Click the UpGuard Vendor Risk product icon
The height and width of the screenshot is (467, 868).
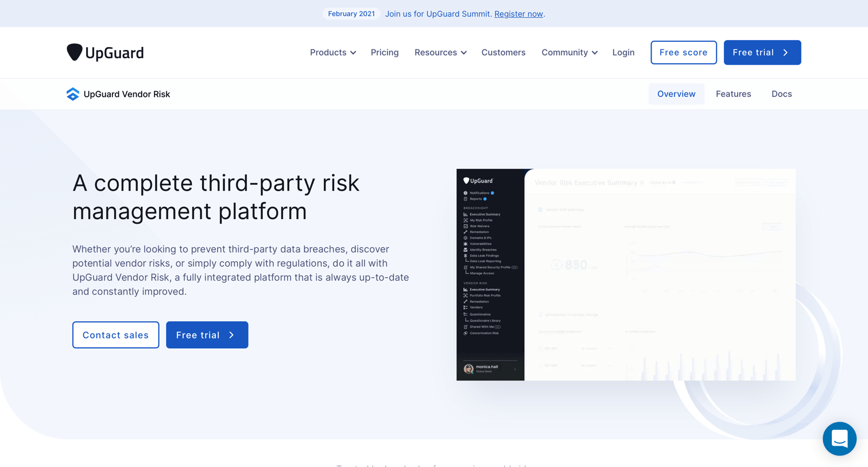point(73,94)
